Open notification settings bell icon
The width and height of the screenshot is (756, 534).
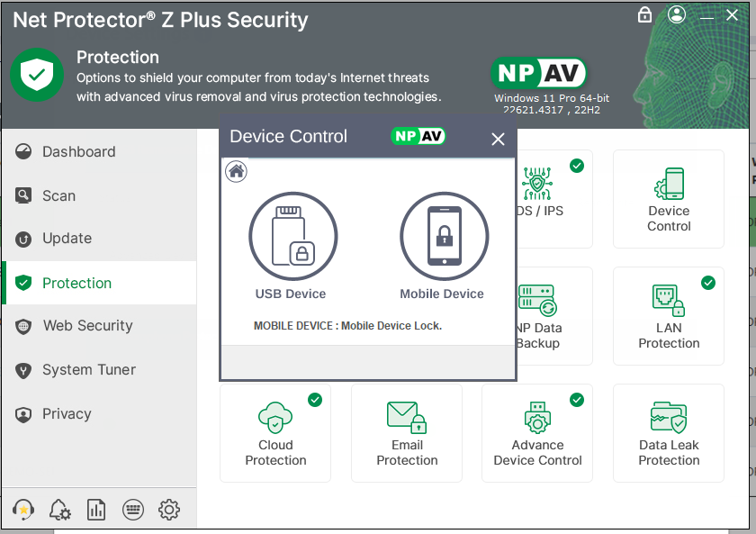60,510
